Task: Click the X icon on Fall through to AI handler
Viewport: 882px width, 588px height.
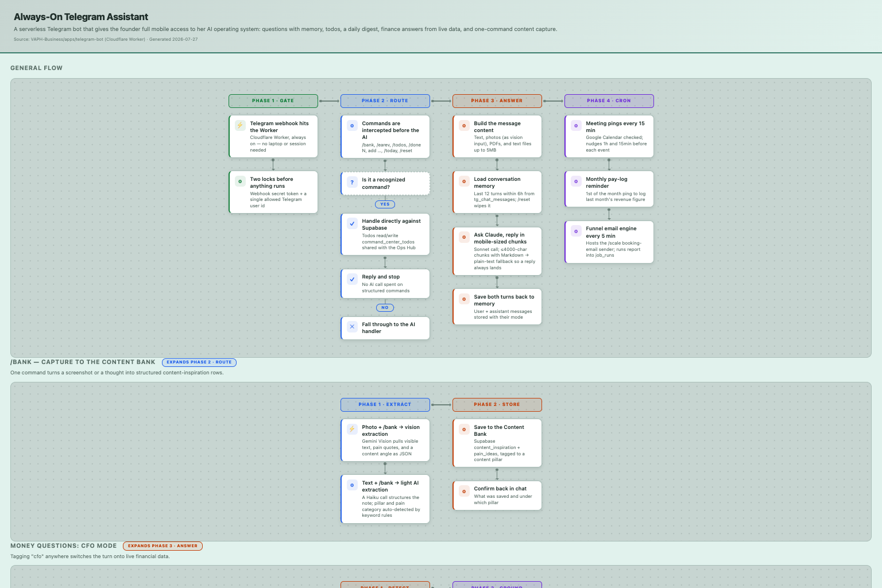Action: tap(352, 326)
